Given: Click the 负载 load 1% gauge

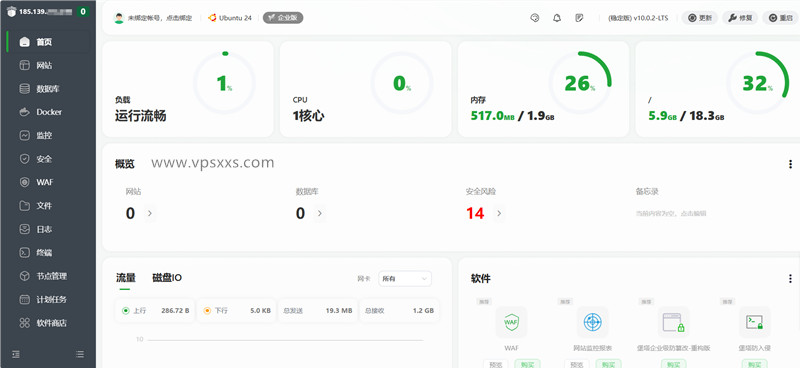Looking at the screenshot, I should pyautogui.click(x=224, y=83).
